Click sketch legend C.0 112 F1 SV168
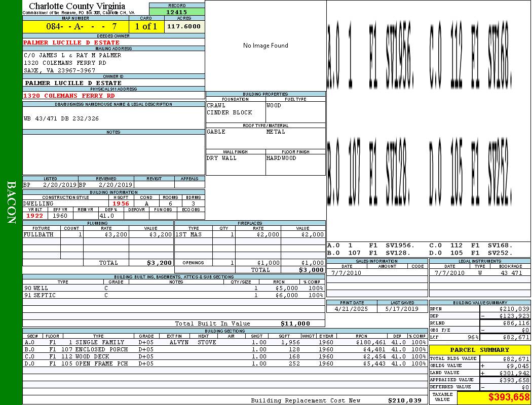Viewport: 532px width, 405px height. pyautogui.click(x=471, y=246)
